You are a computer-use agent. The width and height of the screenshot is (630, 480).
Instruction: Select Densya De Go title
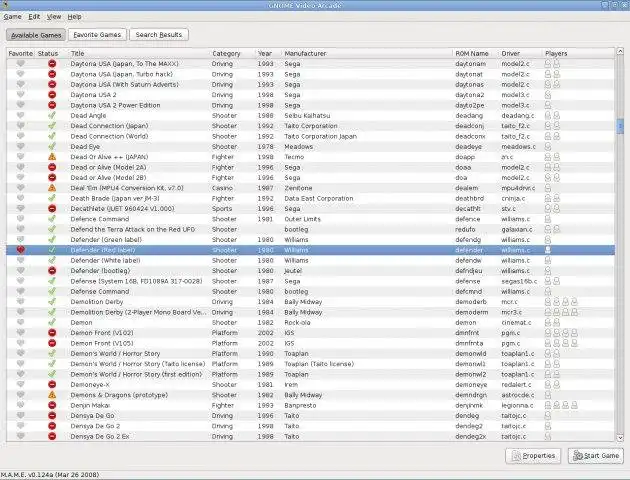pyautogui.click(x=92, y=416)
